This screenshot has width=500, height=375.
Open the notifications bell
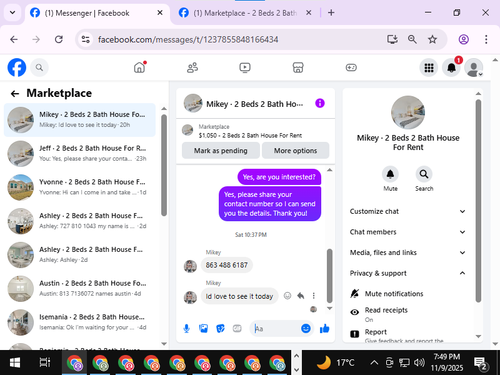(451, 68)
